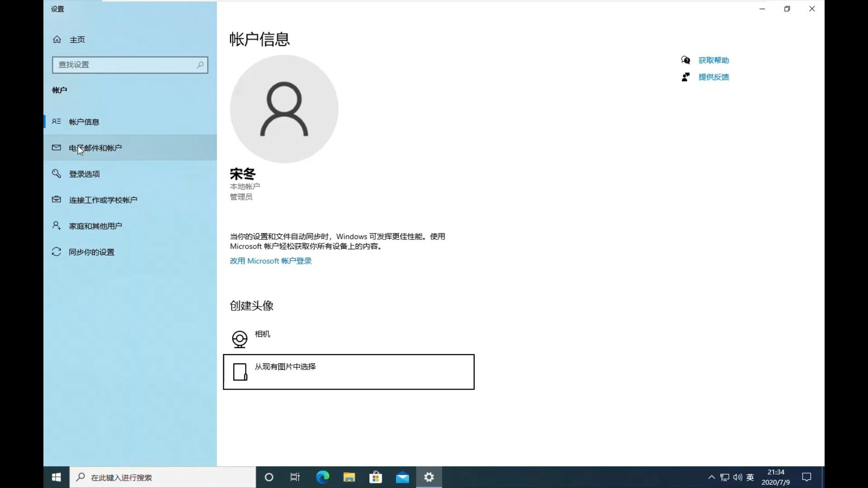Viewport: 868px width, 488px height.
Task: Open Cortana circle icon on taskbar
Action: point(269,477)
